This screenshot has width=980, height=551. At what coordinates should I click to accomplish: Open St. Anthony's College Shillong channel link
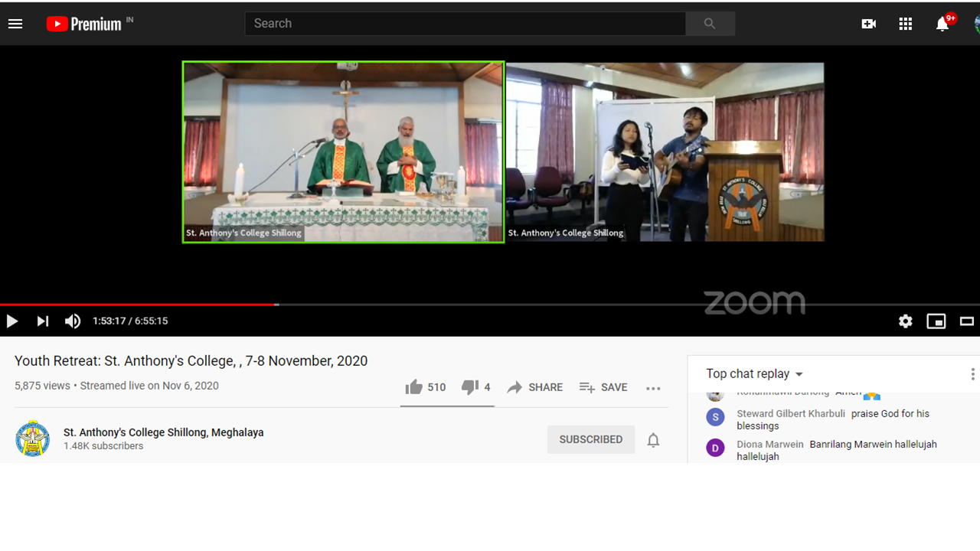(x=163, y=432)
